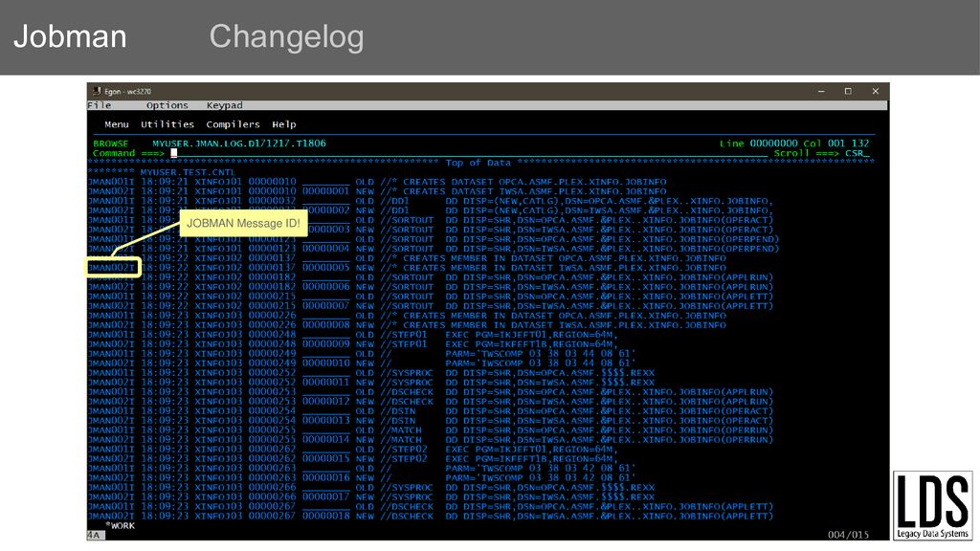Click change number 00000006

pyautogui.click(x=325, y=287)
